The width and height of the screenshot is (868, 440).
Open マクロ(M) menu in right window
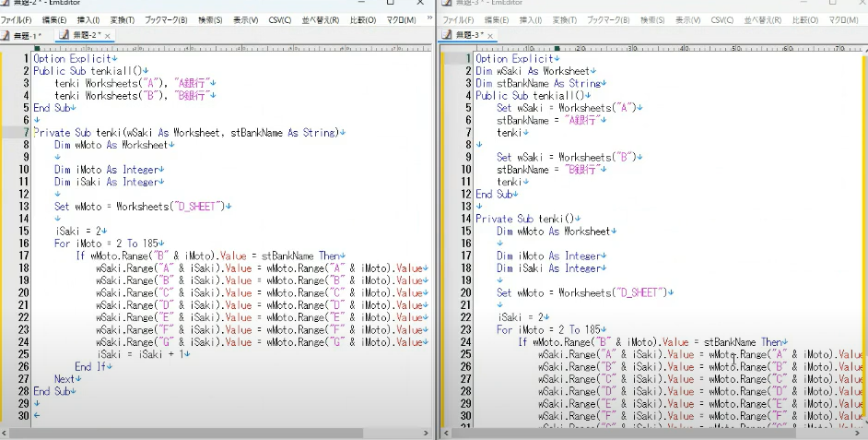click(x=844, y=19)
